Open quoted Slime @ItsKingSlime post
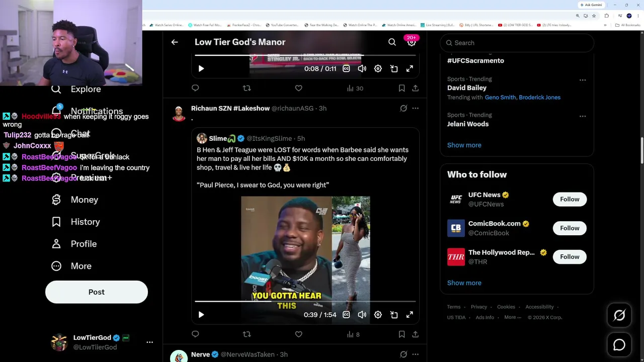This screenshot has height=362, width=644. [x=305, y=226]
